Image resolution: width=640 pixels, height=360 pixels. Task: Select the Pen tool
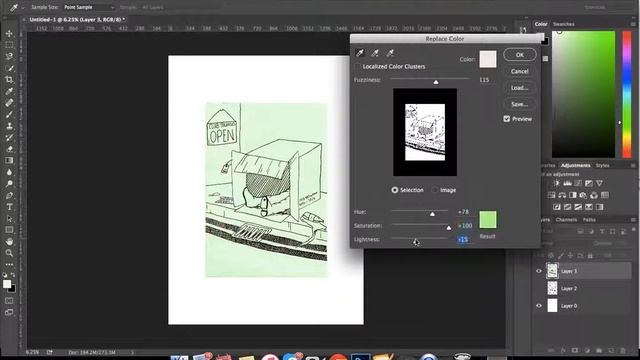[9, 196]
